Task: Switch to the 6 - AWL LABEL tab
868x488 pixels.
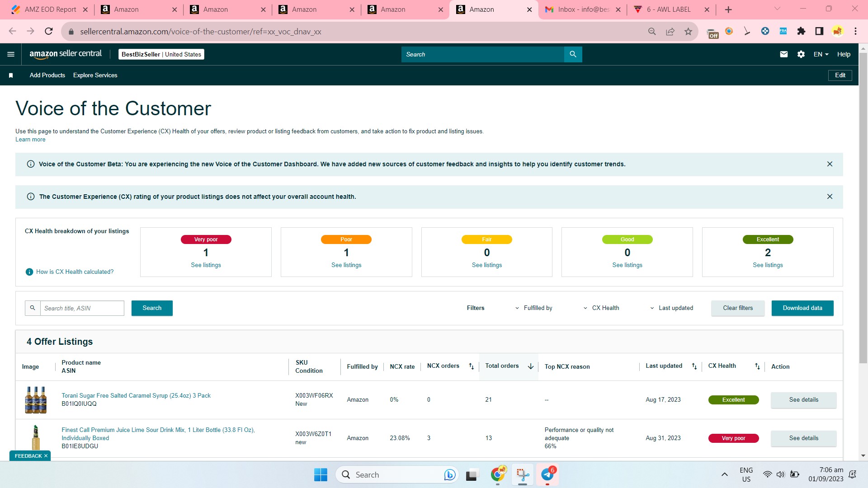Action: coord(672,9)
